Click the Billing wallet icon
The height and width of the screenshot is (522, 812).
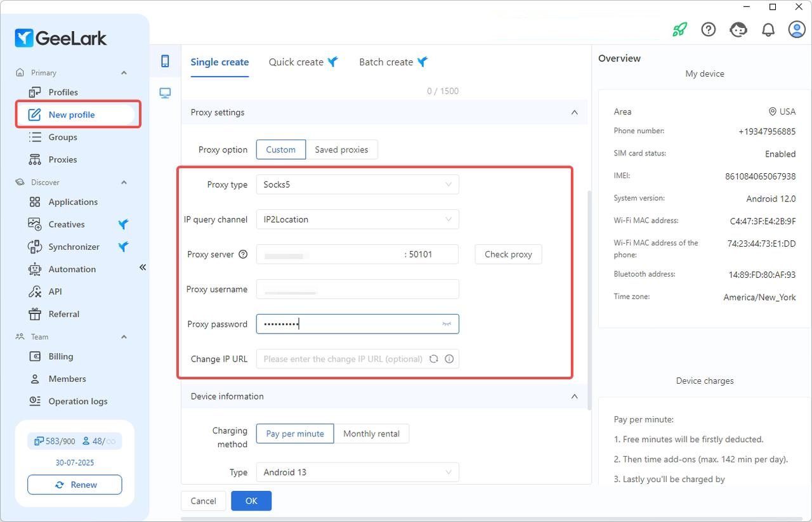(x=35, y=356)
